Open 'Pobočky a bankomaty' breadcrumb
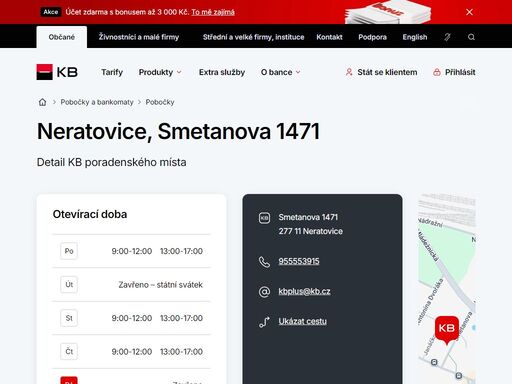 tap(97, 102)
